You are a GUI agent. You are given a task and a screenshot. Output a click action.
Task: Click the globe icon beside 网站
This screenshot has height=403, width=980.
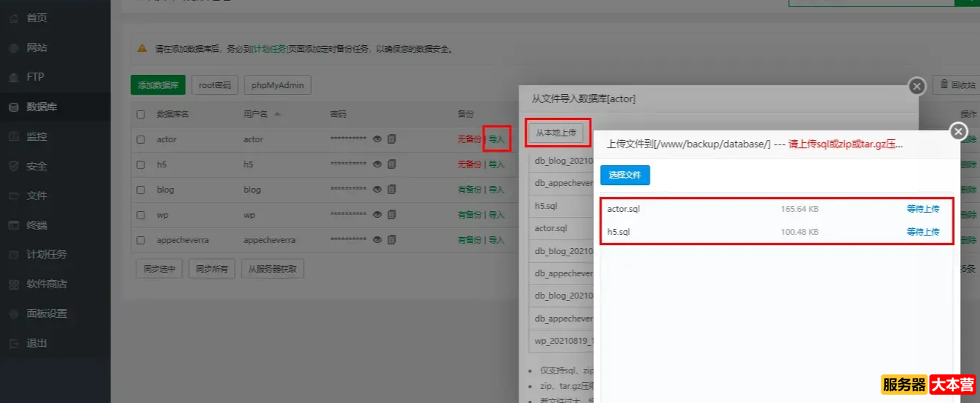click(x=13, y=47)
